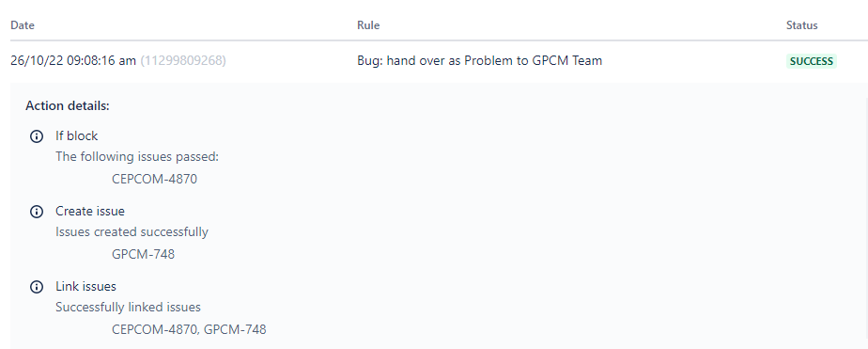Open the CEPCOM-4870 issue under If block
This screenshot has width=868, height=349.
click(x=154, y=179)
